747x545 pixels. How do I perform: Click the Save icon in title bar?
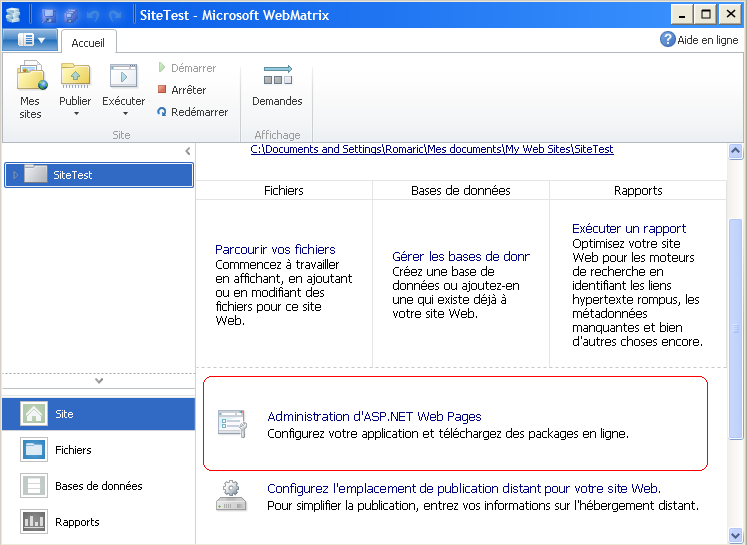tap(48, 16)
